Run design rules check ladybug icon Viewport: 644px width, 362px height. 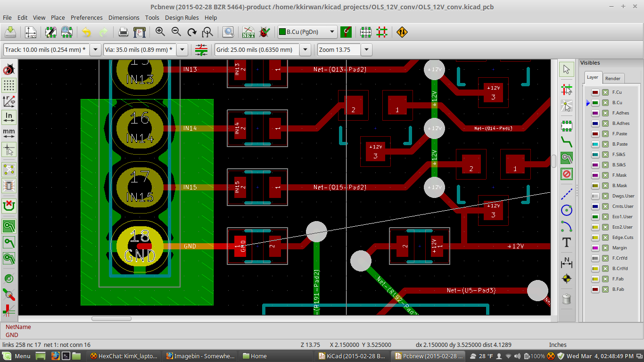[x=264, y=32]
